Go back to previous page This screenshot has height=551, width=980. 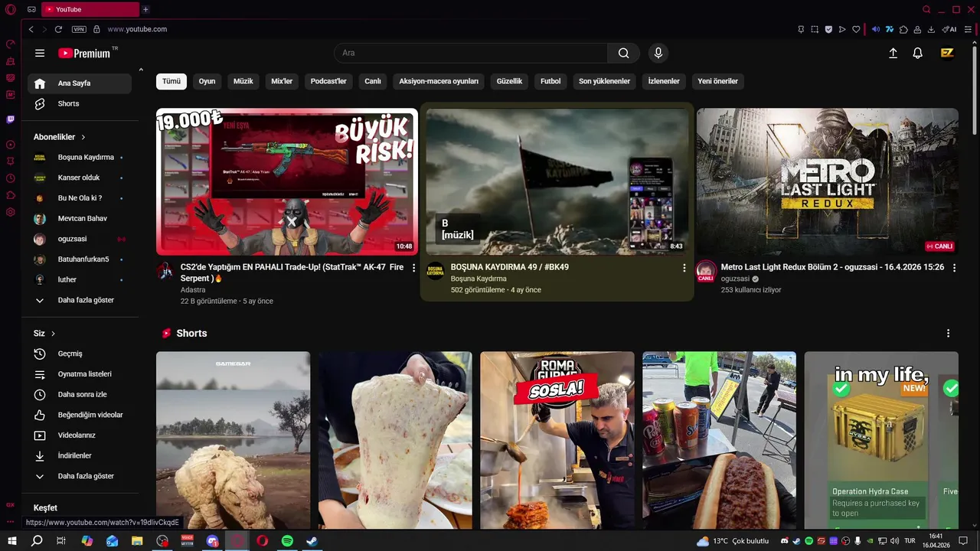coord(31,29)
